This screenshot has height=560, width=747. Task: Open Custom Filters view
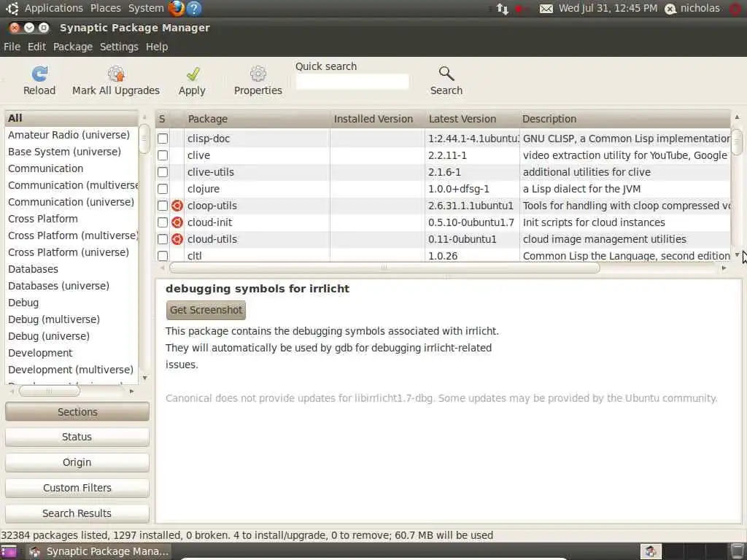(77, 488)
